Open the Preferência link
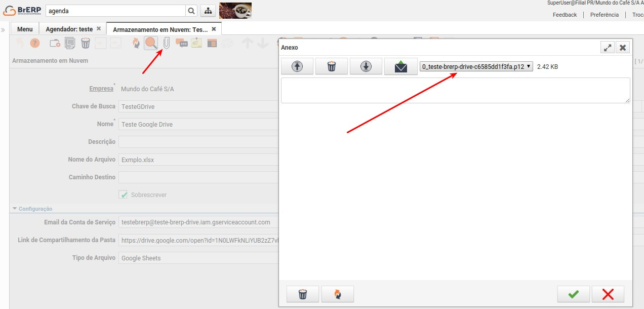644x309 pixels. (605, 15)
